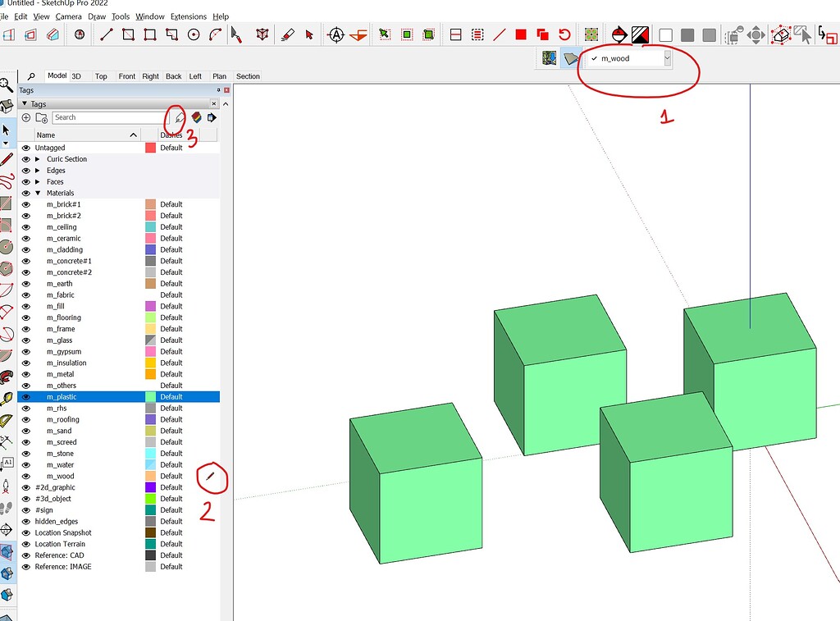Image resolution: width=840 pixels, height=621 pixels.
Task: Activate the Eraser tool
Action: pyautogui.click(x=287, y=34)
